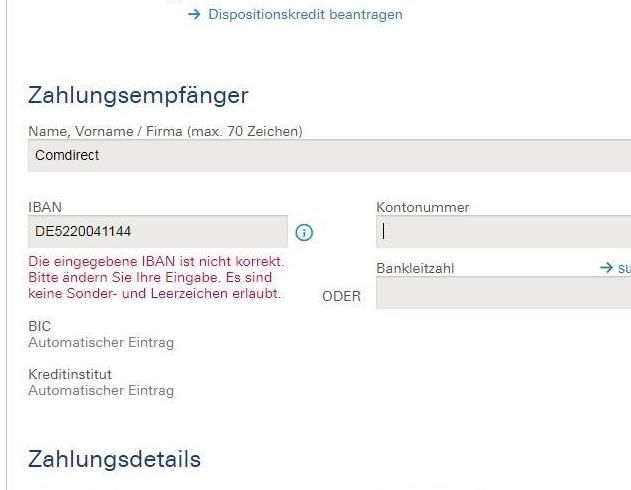Click the Bankleitzahl label
Image resolution: width=631 pixels, height=490 pixels.
pyautogui.click(x=415, y=268)
